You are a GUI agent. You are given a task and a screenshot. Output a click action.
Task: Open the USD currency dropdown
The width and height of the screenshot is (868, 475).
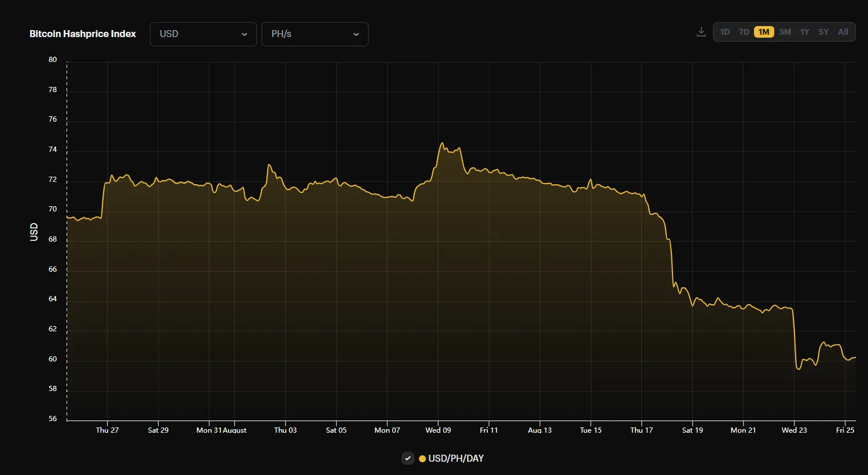click(203, 34)
